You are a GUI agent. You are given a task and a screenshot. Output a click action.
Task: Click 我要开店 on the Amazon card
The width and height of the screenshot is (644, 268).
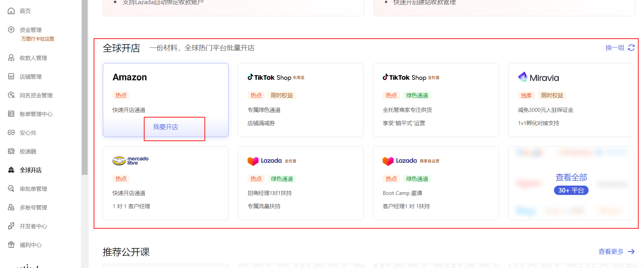coord(166,127)
